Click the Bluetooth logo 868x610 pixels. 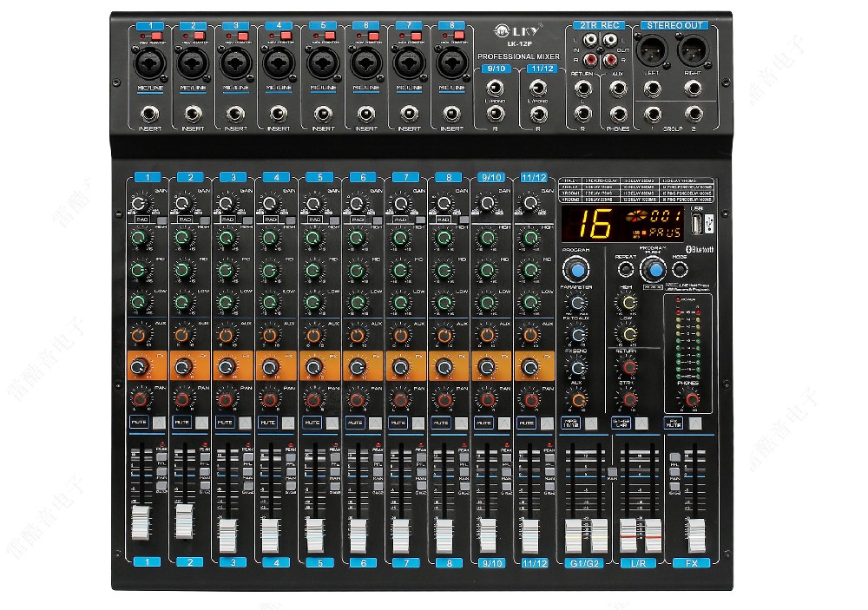pos(700,249)
